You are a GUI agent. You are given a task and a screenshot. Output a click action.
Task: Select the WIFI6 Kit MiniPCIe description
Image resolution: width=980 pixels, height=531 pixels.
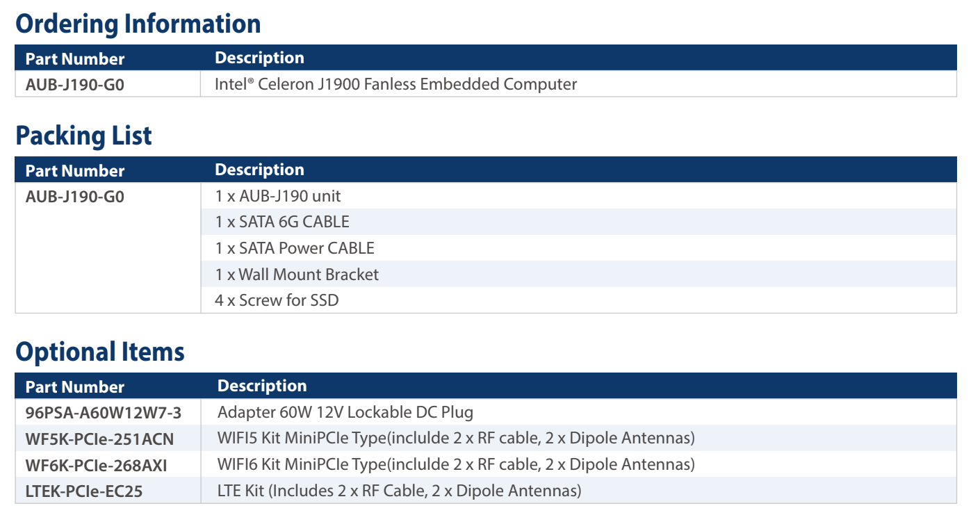(x=456, y=464)
